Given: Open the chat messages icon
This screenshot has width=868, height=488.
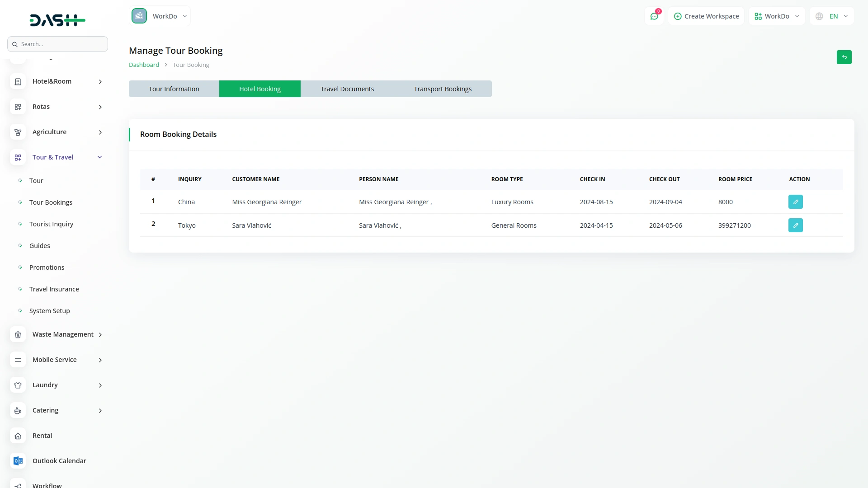Looking at the screenshot, I should [654, 16].
